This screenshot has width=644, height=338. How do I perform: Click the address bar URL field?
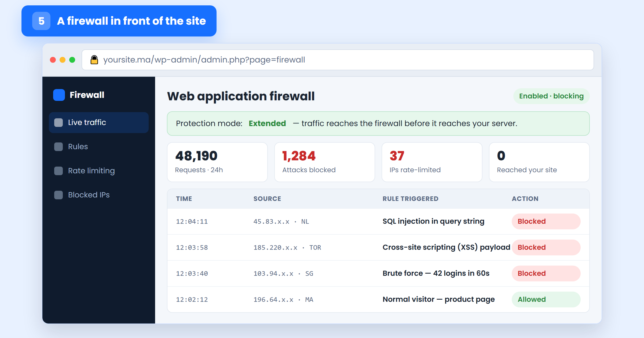click(338, 60)
